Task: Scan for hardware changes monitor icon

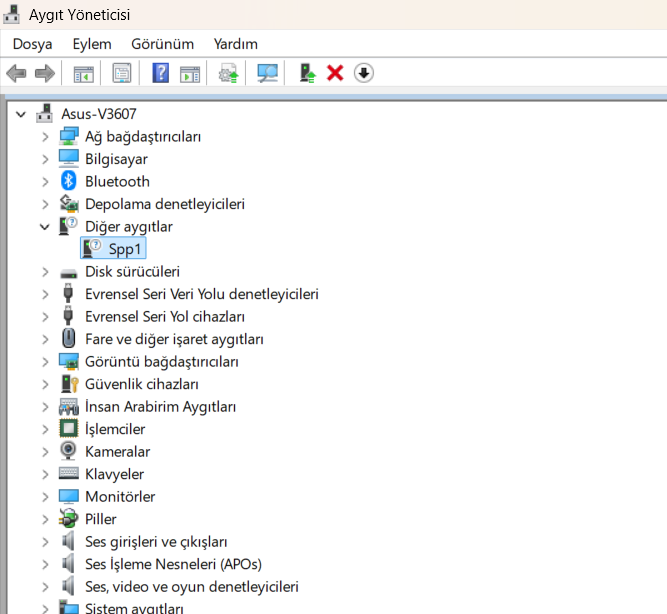Action: (267, 73)
